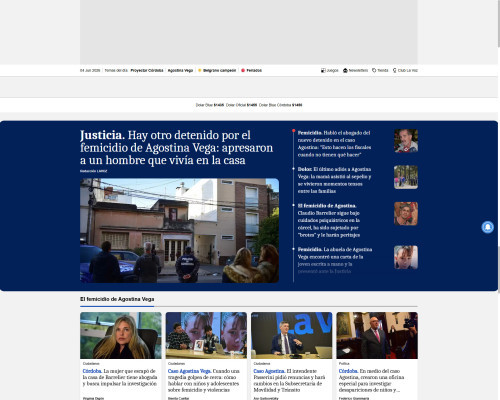Open the story about la abuela de Agostina
This screenshot has height=400, width=500.
[x=335, y=260]
